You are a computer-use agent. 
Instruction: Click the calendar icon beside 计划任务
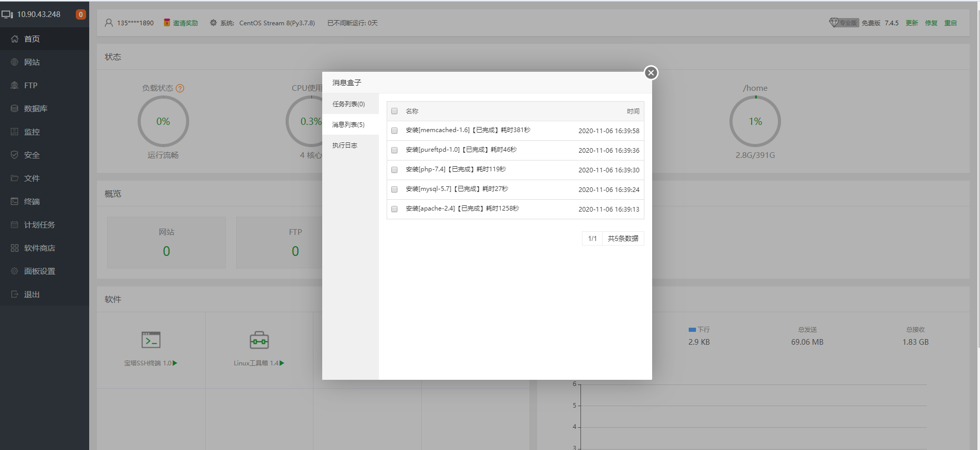[14, 224]
